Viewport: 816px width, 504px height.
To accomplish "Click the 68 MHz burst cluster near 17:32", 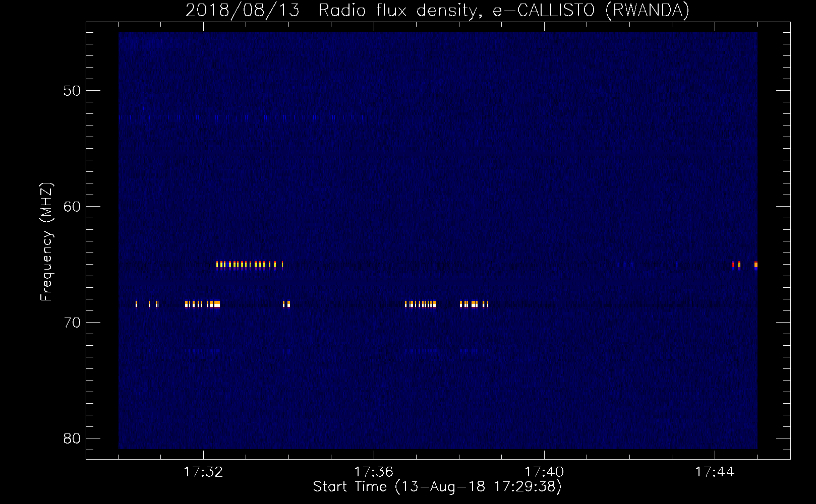I will [202, 304].
